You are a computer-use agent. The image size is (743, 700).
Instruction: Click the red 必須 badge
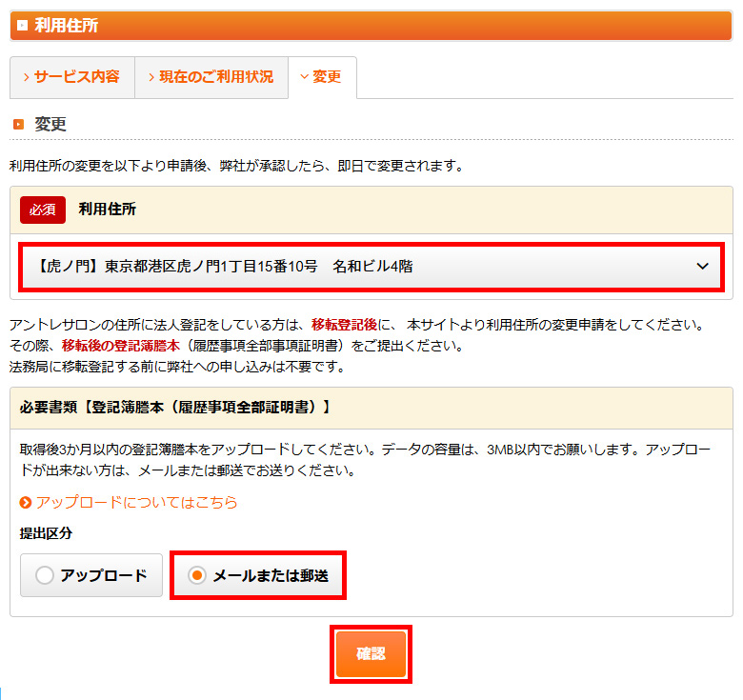[x=43, y=210]
